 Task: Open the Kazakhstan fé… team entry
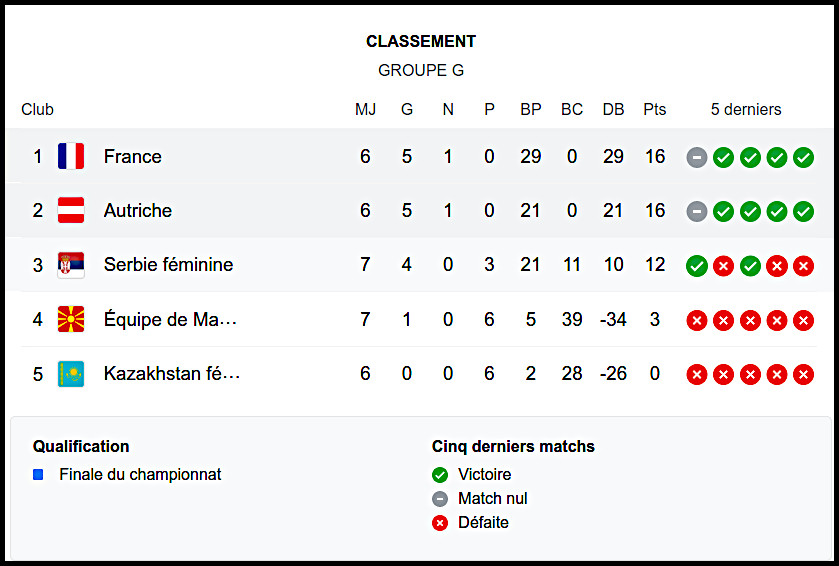point(172,374)
